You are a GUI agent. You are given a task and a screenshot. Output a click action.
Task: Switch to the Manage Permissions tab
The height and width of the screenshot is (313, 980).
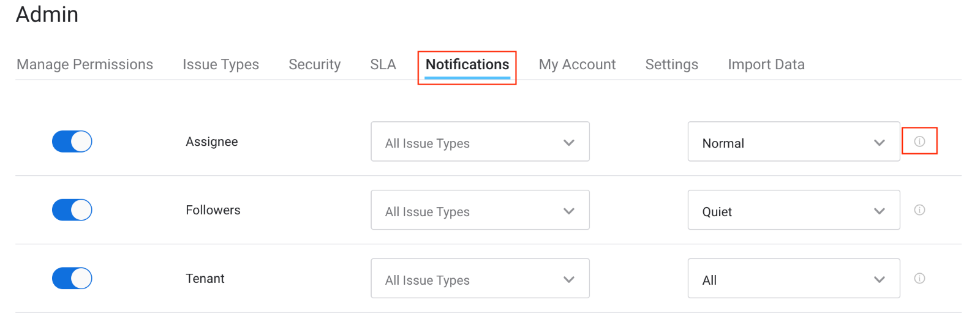click(x=85, y=64)
